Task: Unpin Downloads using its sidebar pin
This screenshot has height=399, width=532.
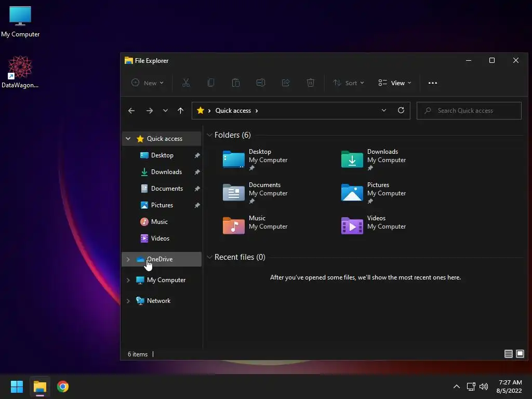Action: (197, 171)
